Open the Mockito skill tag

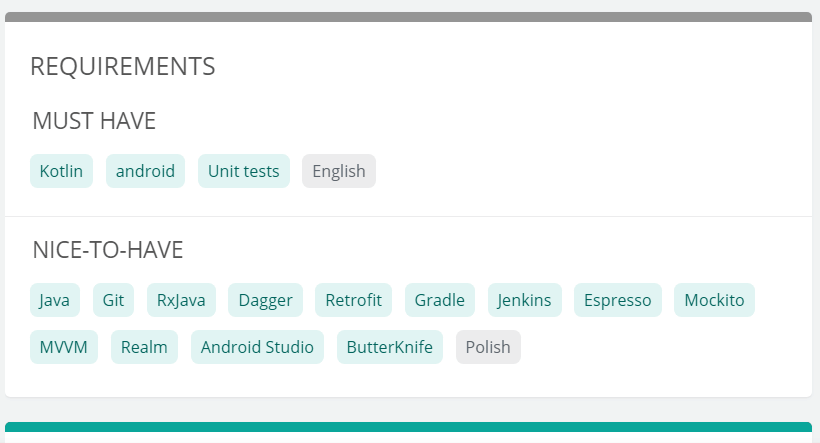click(714, 300)
